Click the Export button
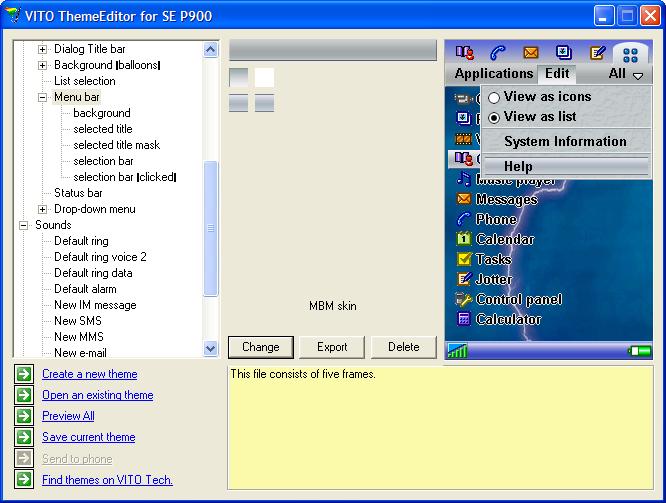 point(332,347)
